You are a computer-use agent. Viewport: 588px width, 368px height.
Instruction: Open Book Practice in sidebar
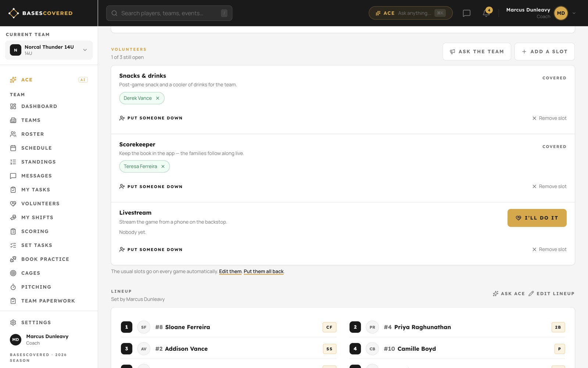[49, 259]
